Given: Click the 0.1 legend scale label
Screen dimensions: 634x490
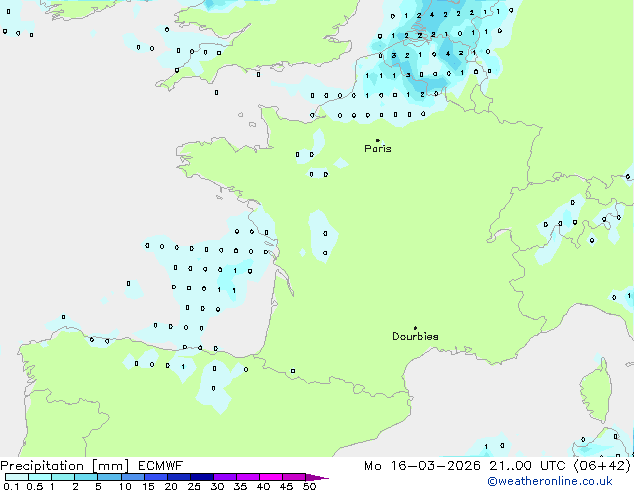Looking at the screenshot, I should [x=11, y=486].
